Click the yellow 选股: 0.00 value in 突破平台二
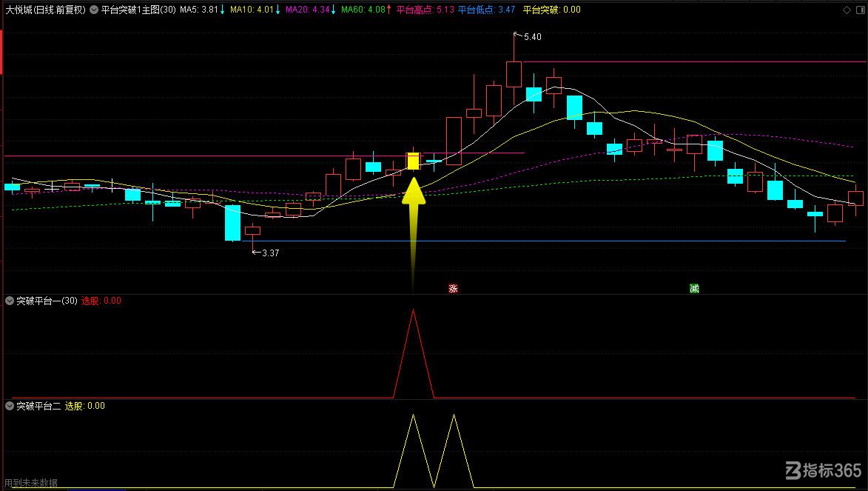Screen dimensions: 868x491 pyautogui.click(x=84, y=407)
